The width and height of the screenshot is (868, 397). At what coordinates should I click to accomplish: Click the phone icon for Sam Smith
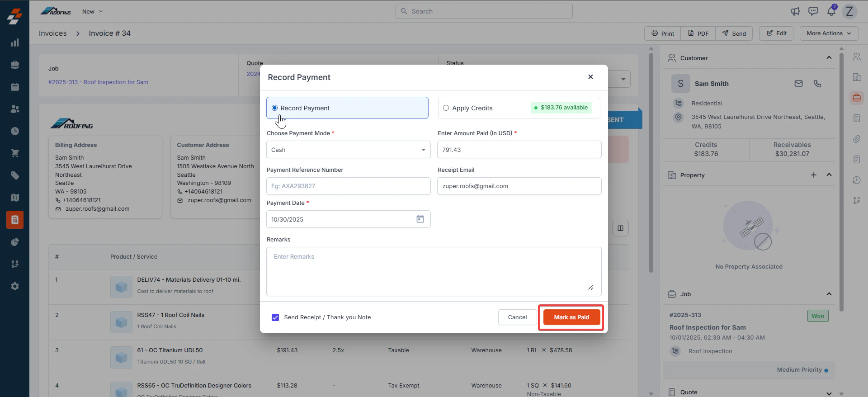[x=817, y=84]
